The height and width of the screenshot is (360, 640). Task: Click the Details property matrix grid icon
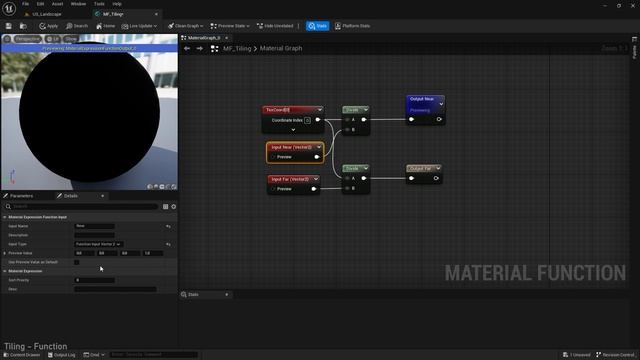click(165, 207)
